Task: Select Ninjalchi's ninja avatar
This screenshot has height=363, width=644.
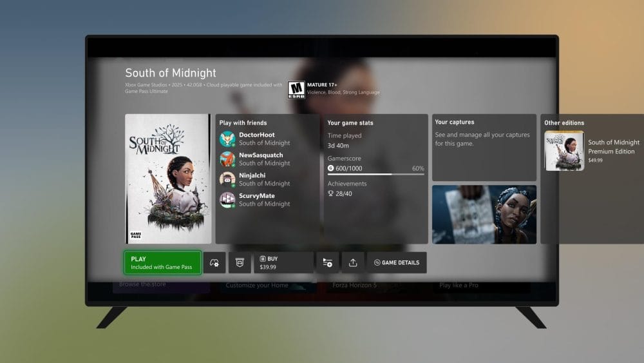Action: (227, 179)
